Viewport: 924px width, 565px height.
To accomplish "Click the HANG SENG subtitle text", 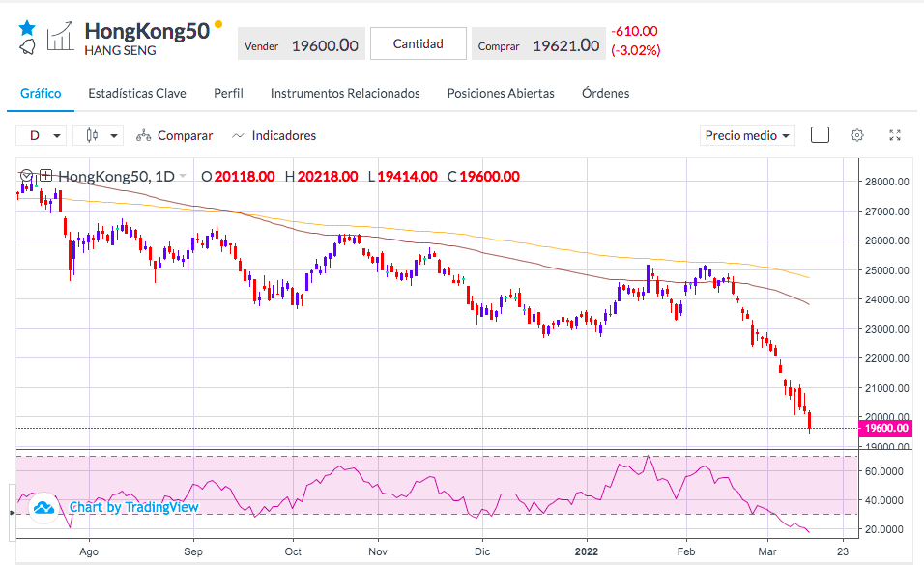I will click(120, 50).
